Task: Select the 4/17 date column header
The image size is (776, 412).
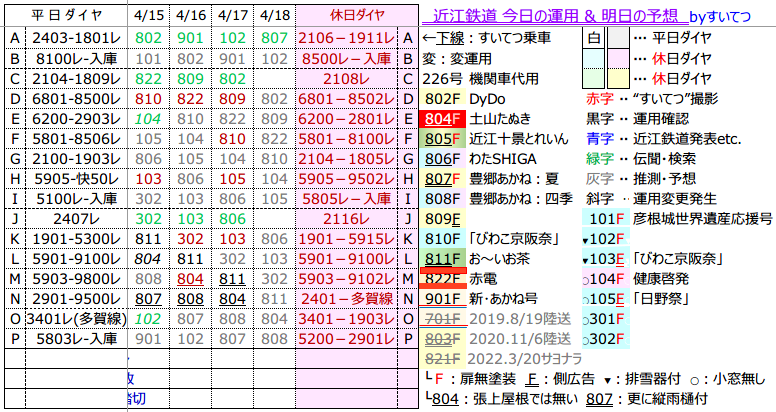Action: [x=233, y=15]
